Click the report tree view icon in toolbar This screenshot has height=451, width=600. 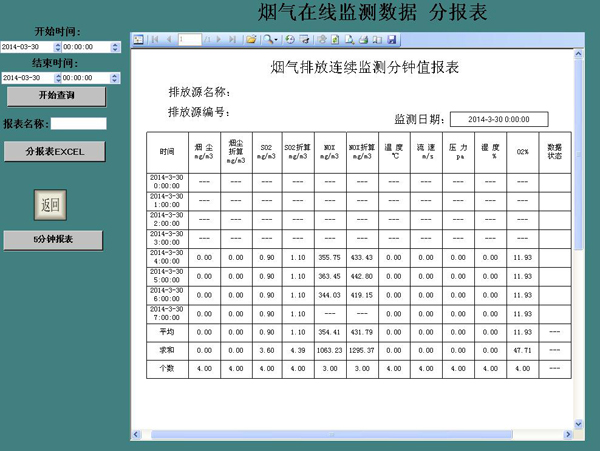[x=139, y=39]
